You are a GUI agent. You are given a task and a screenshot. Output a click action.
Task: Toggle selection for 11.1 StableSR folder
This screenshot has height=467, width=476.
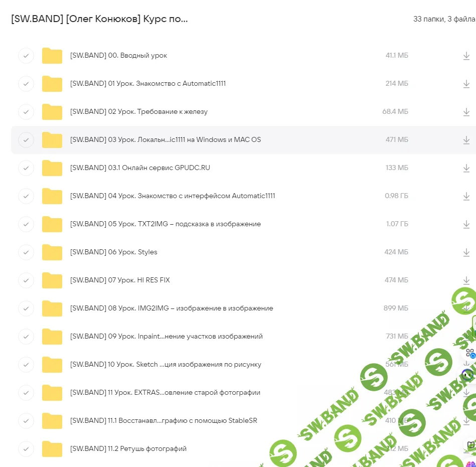tap(26, 420)
